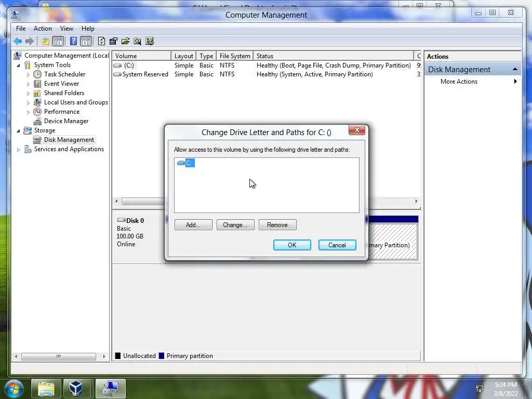Image resolution: width=532 pixels, height=399 pixels.
Task: Select the C: entry in dialog list
Action: point(186,163)
